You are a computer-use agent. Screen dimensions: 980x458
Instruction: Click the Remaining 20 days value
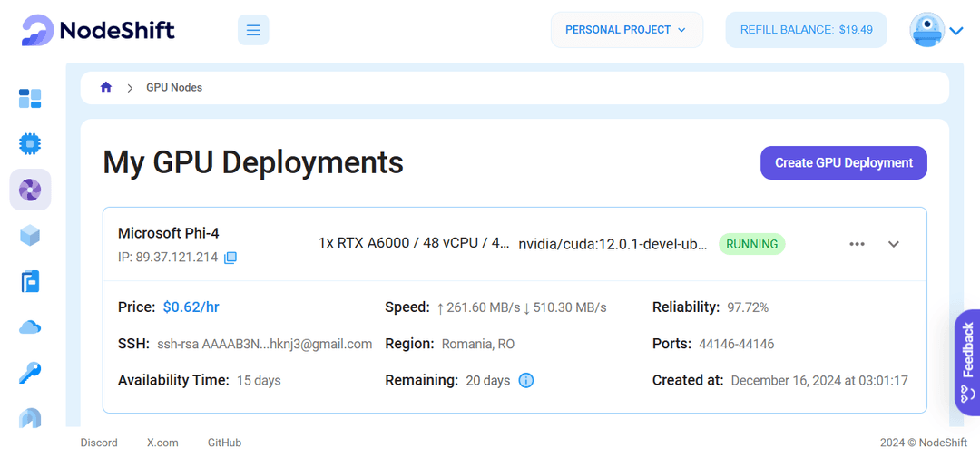click(x=488, y=381)
